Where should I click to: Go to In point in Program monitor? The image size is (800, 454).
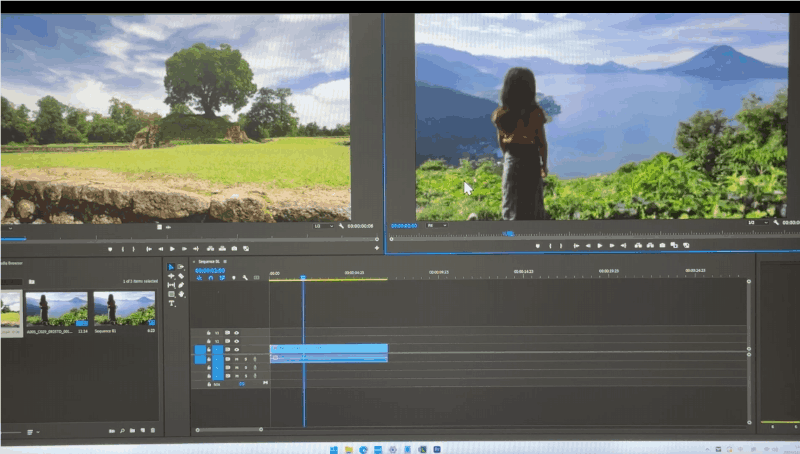[x=576, y=246]
